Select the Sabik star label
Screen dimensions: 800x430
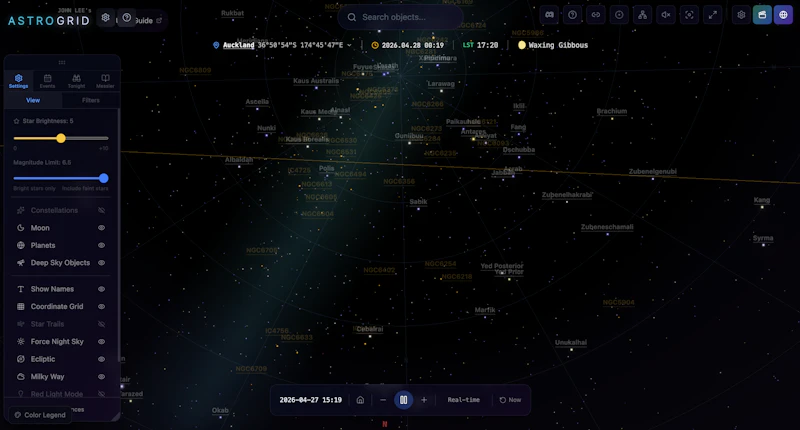point(418,202)
